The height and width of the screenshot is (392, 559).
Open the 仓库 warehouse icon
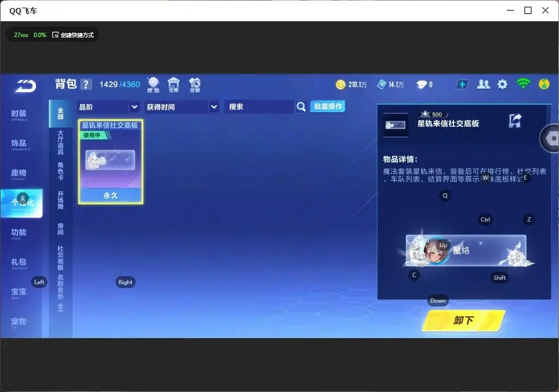[174, 85]
